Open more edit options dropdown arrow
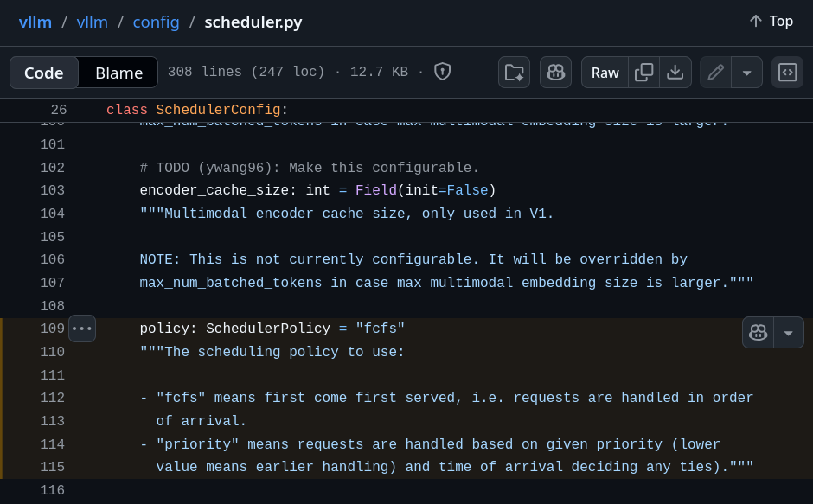This screenshot has width=813, height=504. point(746,72)
